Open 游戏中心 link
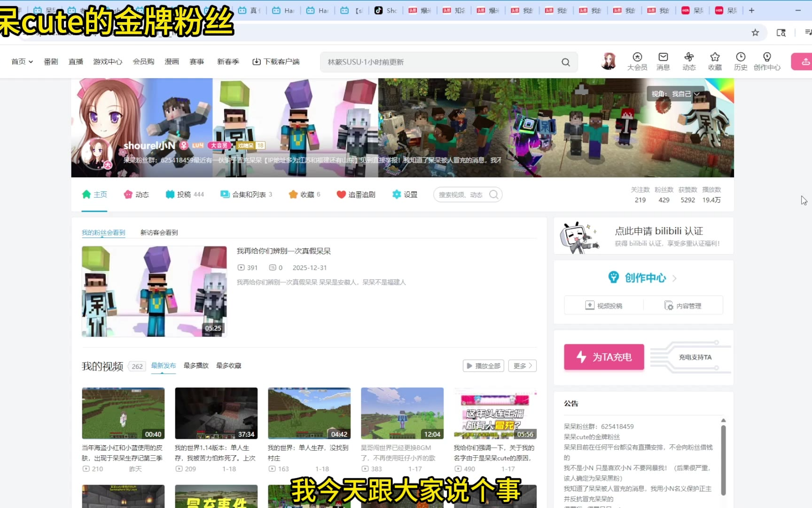This screenshot has height=508, width=812. tap(108, 62)
